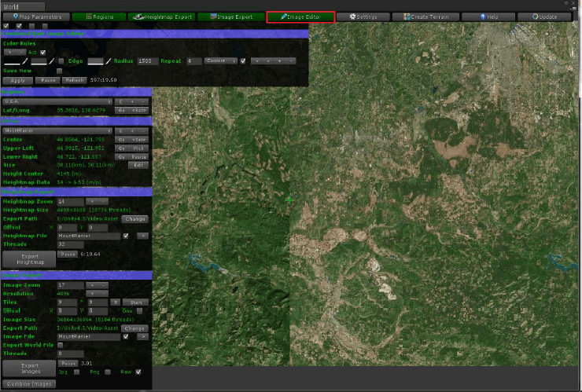Click the Apply button in the image editor
The image size is (582, 392).
17,80
